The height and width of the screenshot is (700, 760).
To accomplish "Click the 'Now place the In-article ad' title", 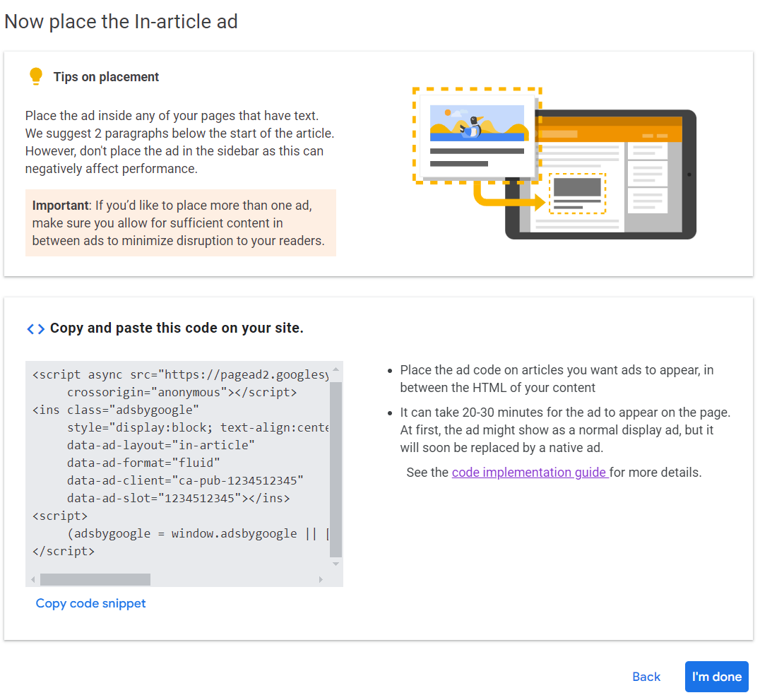I will 121,22.
